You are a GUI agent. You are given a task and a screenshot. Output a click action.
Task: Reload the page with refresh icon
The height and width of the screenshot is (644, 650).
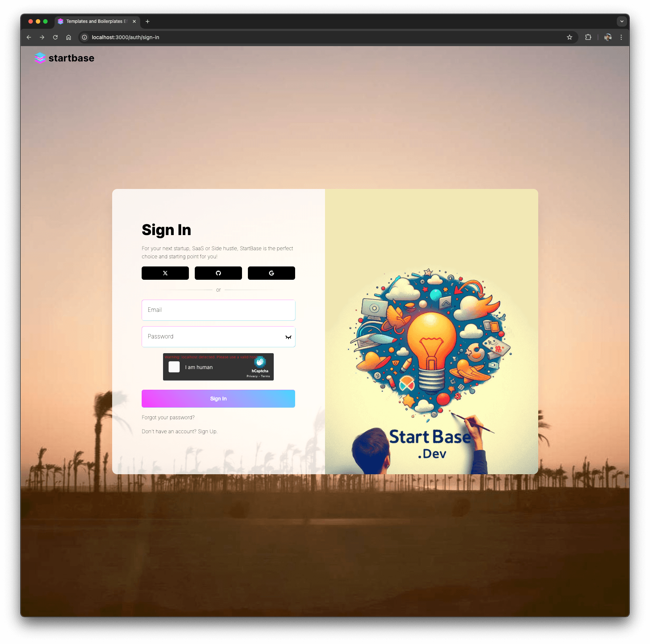(55, 37)
